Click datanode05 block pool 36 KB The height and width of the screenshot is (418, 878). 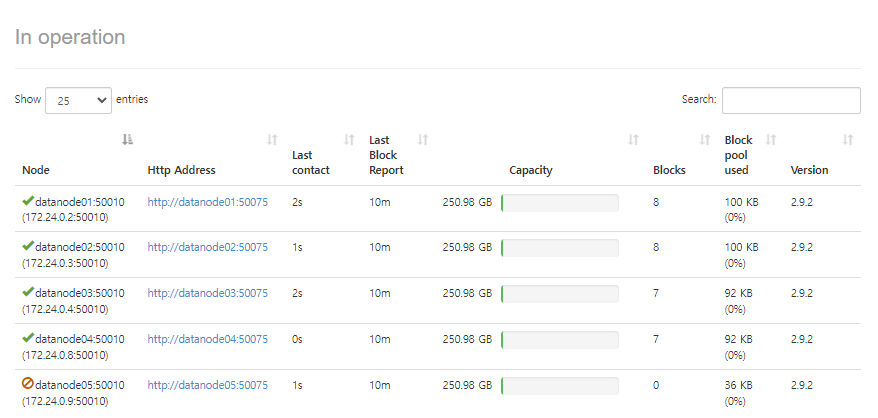(x=739, y=385)
